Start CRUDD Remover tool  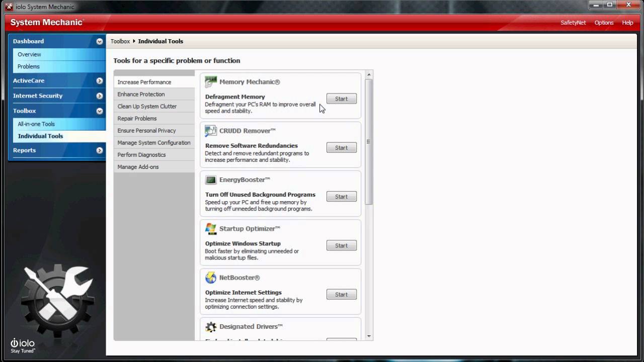[341, 147]
